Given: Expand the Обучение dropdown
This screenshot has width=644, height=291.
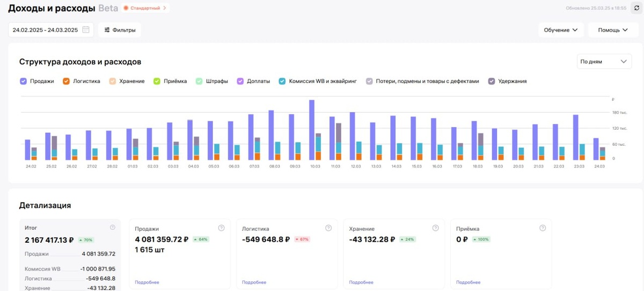Looking at the screenshot, I should (561, 30).
